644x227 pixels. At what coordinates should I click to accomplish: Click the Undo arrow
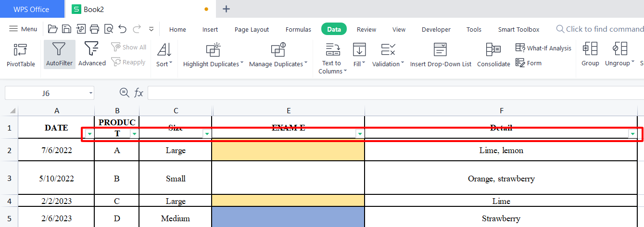tap(123, 29)
